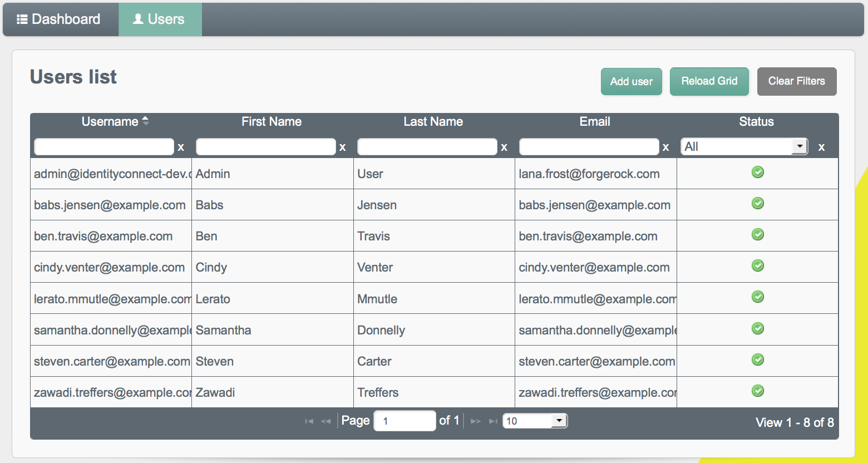Click the Status column header
Viewport: 868px width, 463px height.
click(x=757, y=121)
